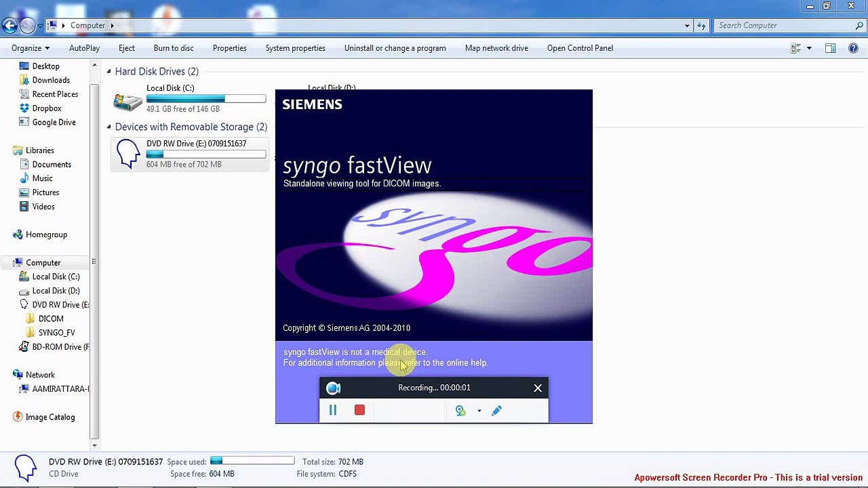Go back with the Explorer Back arrow
Viewport: 868px width, 488px height.
click(9, 26)
